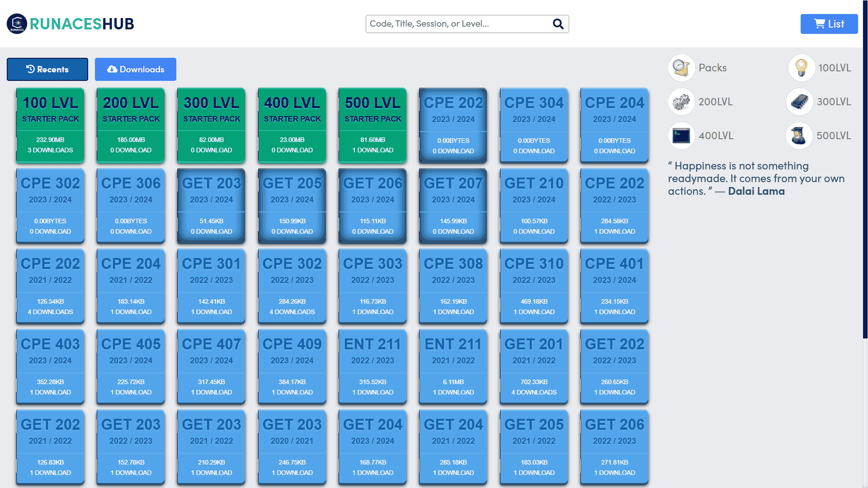Open the CPE 401 2023/2024 card
Screen dimensions: 868x488
coord(614,286)
